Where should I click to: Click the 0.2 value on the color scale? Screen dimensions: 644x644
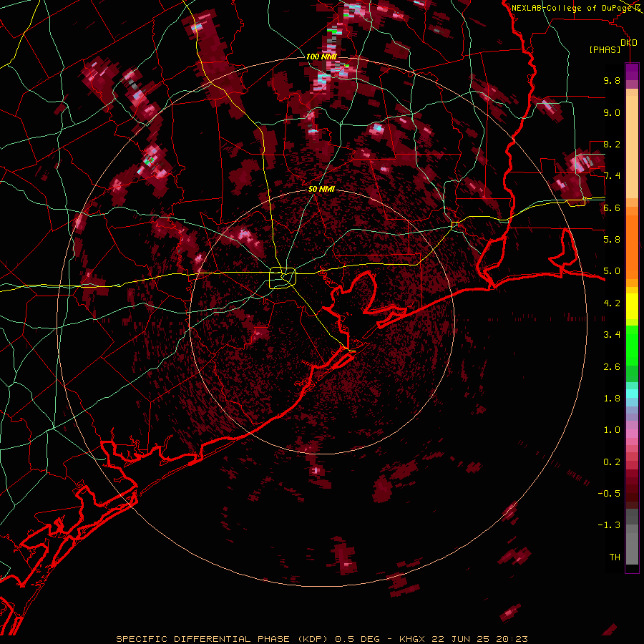pos(612,462)
